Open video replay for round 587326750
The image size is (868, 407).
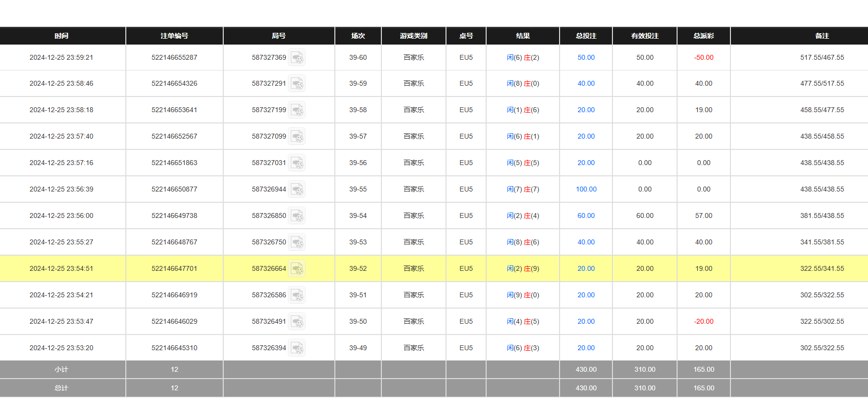[x=297, y=242]
